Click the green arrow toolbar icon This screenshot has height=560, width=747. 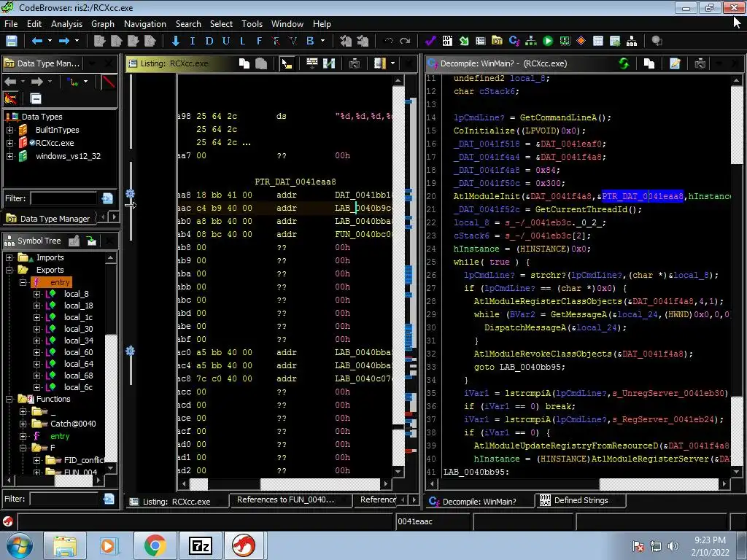click(x=463, y=41)
